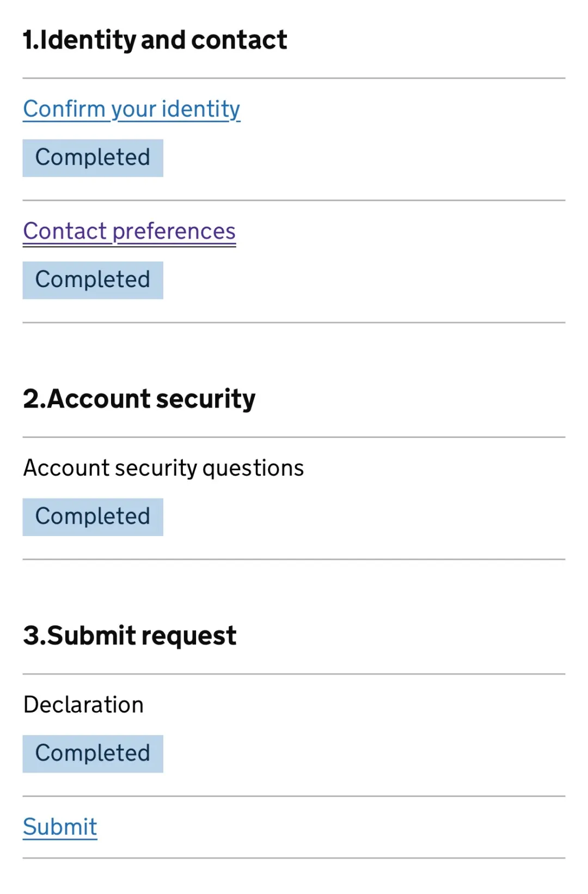This screenshot has width=588, height=894.
Task: Tap the last Completed status badge
Action: click(x=93, y=753)
